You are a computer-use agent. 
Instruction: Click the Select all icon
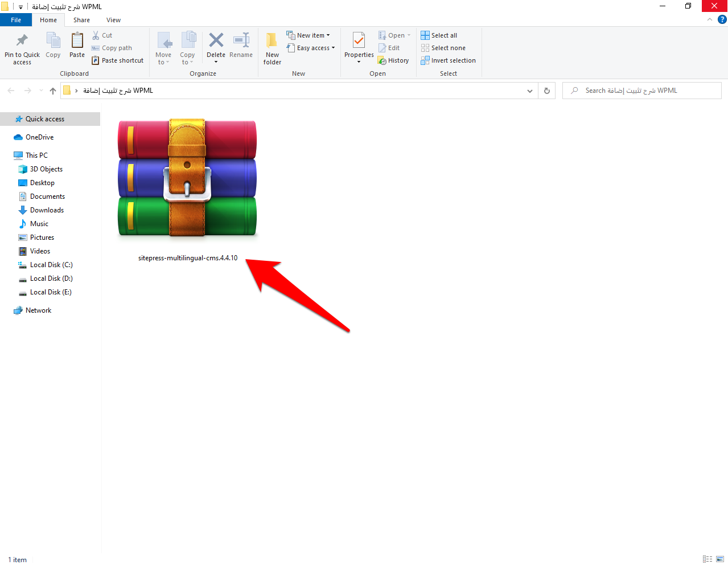click(x=425, y=35)
